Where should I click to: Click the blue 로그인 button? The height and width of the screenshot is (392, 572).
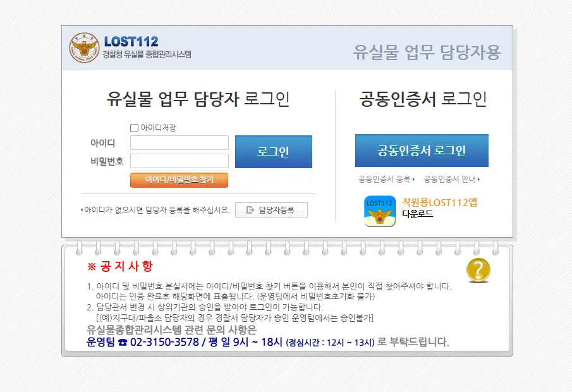(274, 152)
